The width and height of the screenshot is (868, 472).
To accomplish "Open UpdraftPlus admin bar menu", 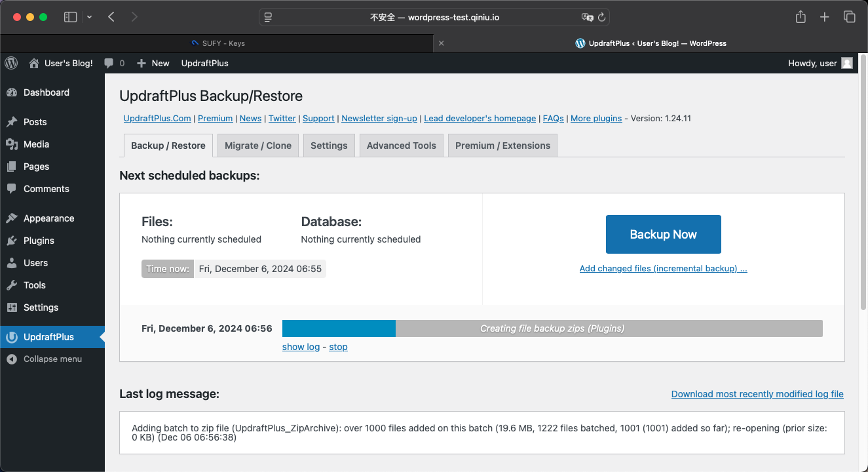I will click(204, 63).
